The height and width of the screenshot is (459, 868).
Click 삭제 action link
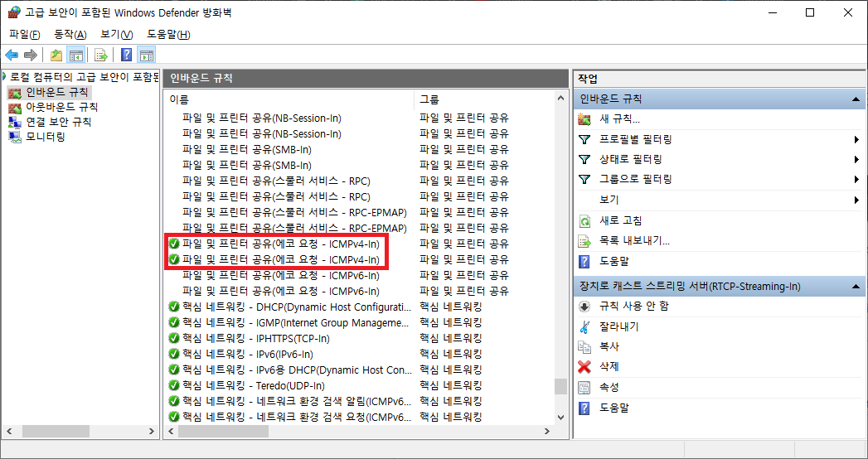(609, 367)
